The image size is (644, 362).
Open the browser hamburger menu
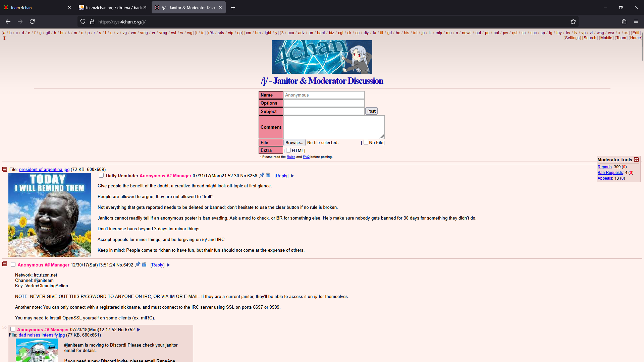[636, 22]
